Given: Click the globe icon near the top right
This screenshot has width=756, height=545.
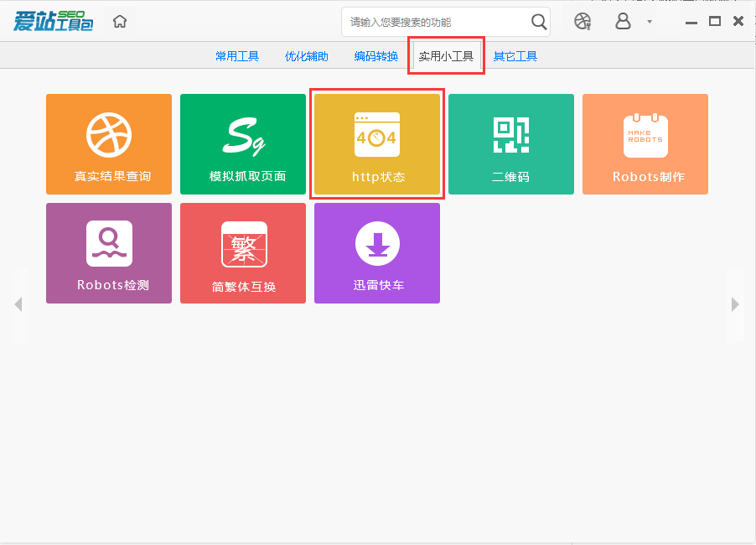Looking at the screenshot, I should point(582,22).
